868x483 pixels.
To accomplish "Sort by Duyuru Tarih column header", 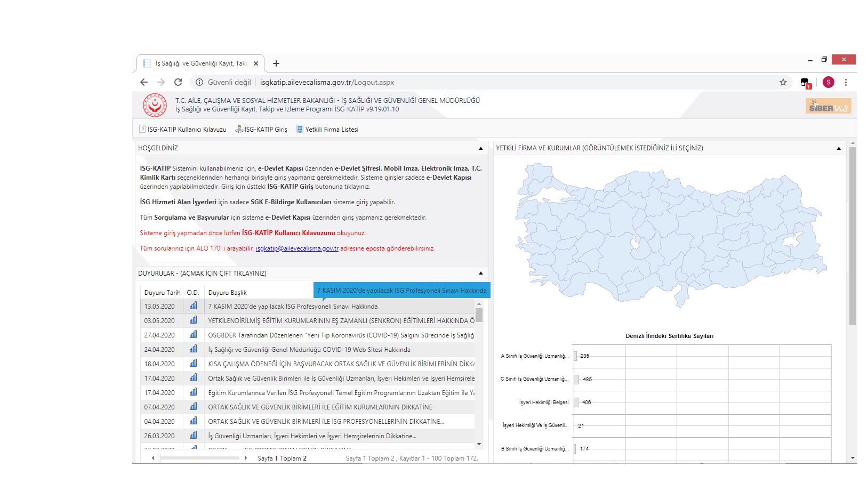I will 162,293.
